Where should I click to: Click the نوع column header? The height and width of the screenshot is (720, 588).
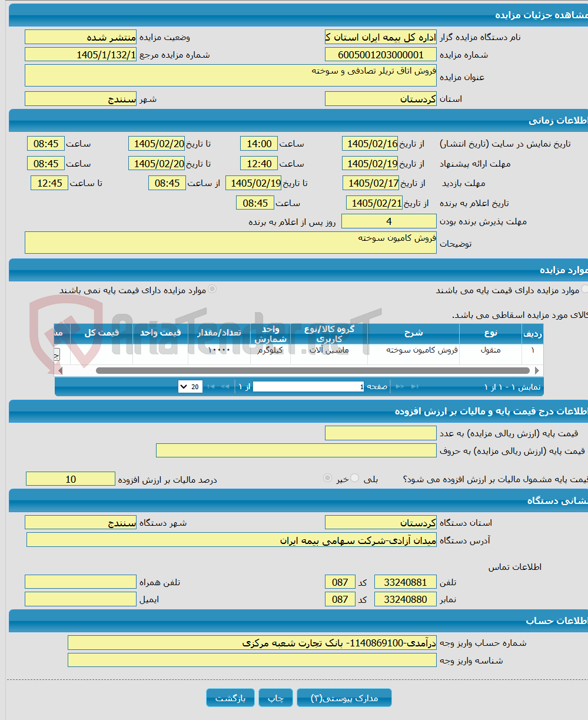[x=491, y=333]
